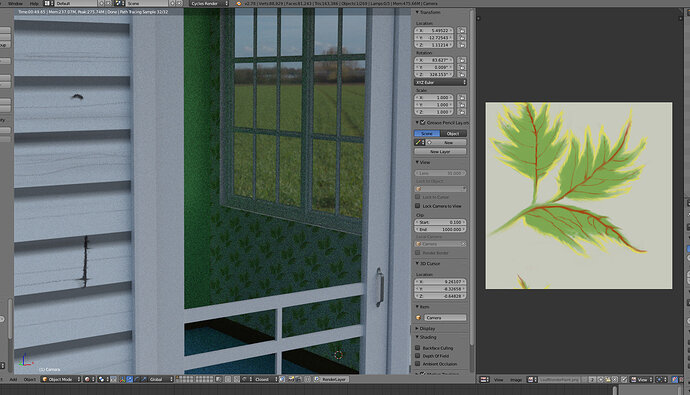The width and height of the screenshot is (690, 395).
Task: Open the Image menu in image editor header
Action: pyautogui.click(x=516, y=379)
